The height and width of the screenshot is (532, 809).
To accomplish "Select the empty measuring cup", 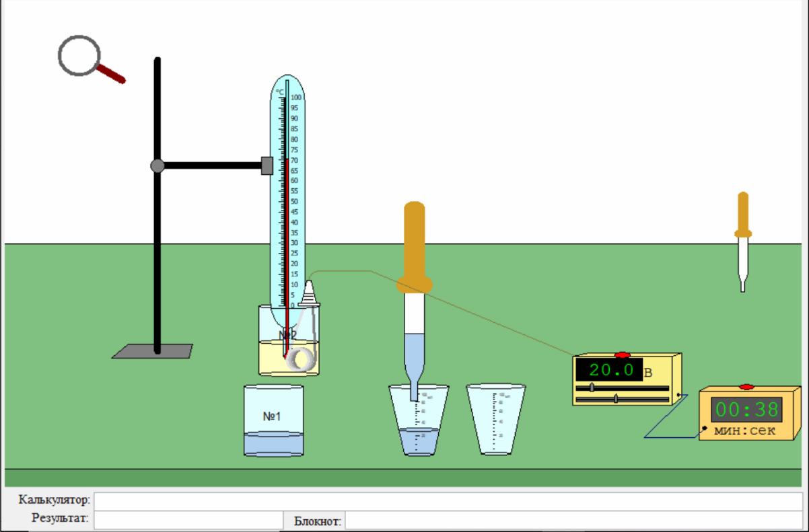I will tap(496, 420).
